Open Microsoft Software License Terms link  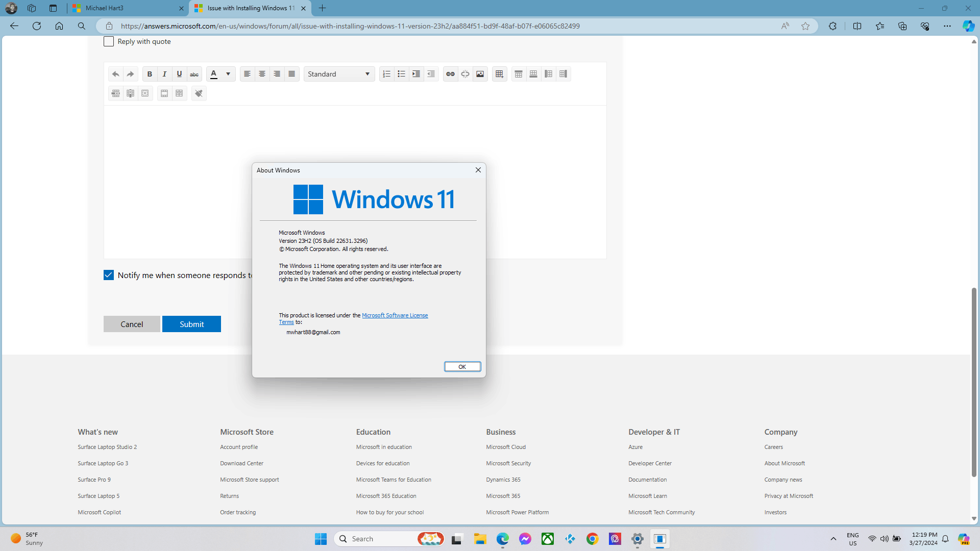pyautogui.click(x=395, y=315)
